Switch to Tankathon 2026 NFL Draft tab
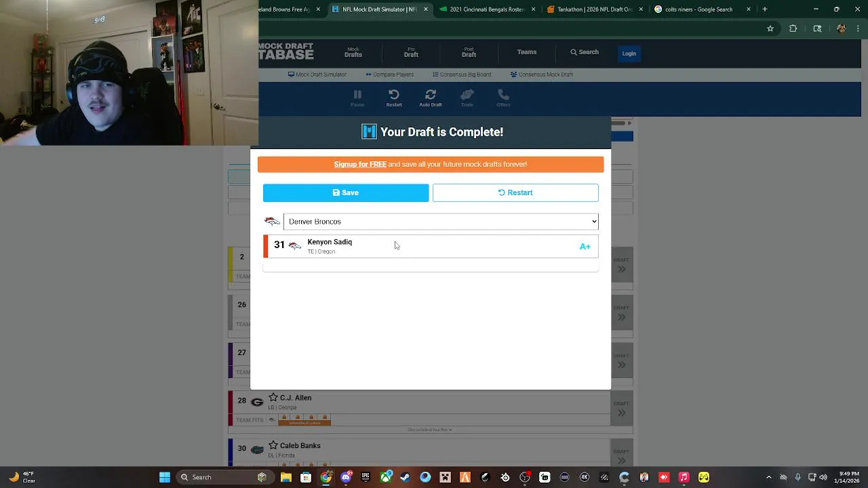 (x=594, y=9)
